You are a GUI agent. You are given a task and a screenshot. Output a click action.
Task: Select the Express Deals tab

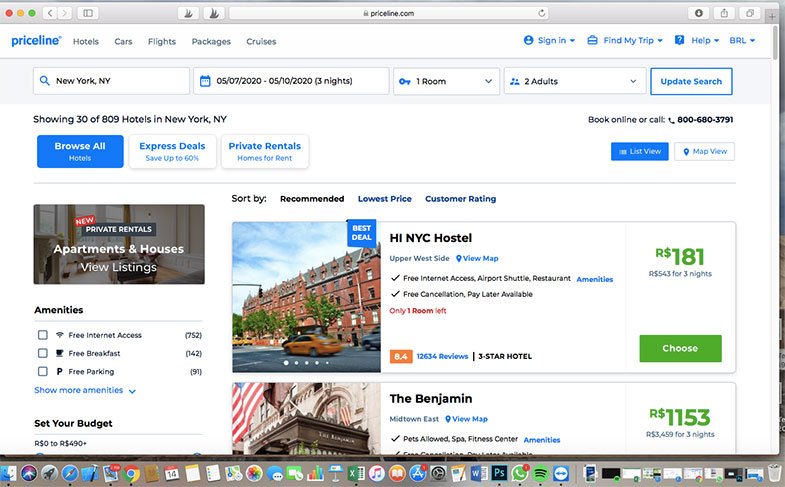pyautogui.click(x=172, y=151)
